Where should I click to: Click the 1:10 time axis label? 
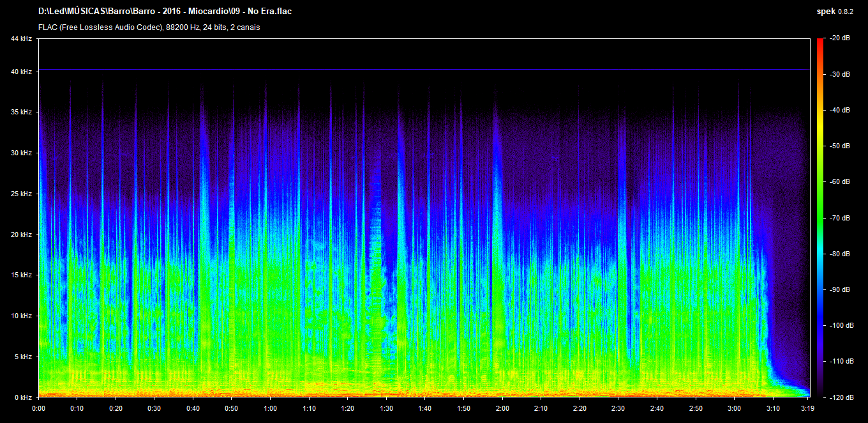click(x=309, y=408)
